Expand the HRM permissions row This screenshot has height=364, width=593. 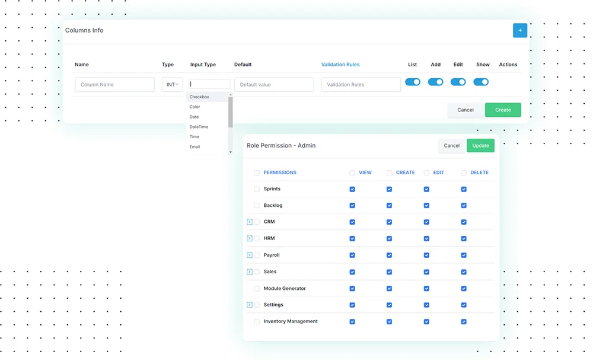(250, 238)
